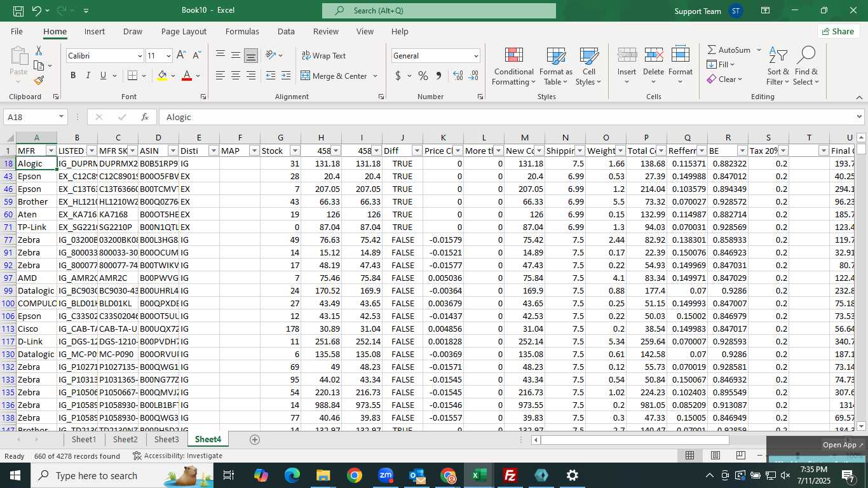Click Decrease Font Size icon

coord(197,55)
